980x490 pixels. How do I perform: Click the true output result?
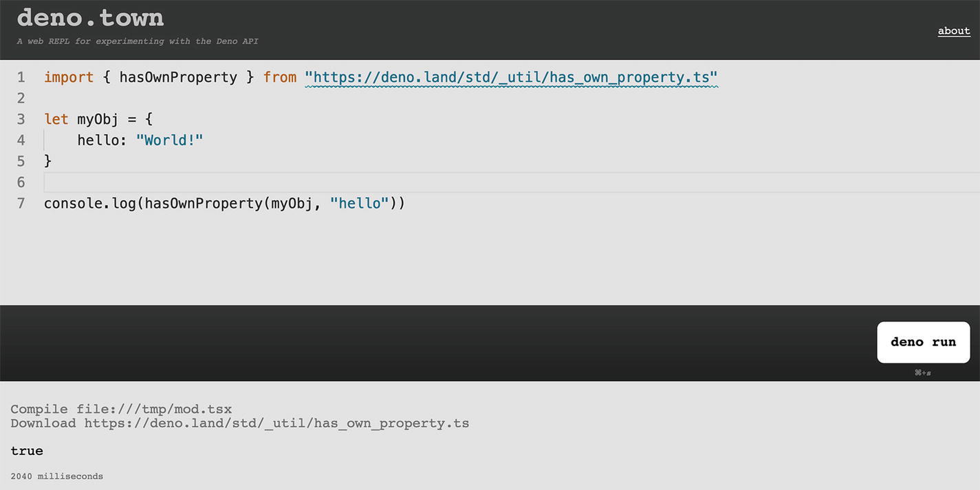tap(27, 451)
